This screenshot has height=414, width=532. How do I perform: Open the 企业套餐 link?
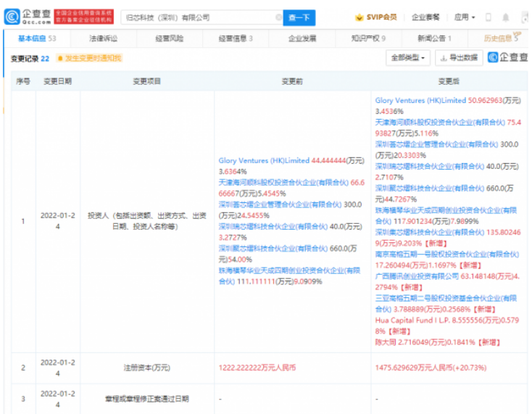click(x=425, y=17)
